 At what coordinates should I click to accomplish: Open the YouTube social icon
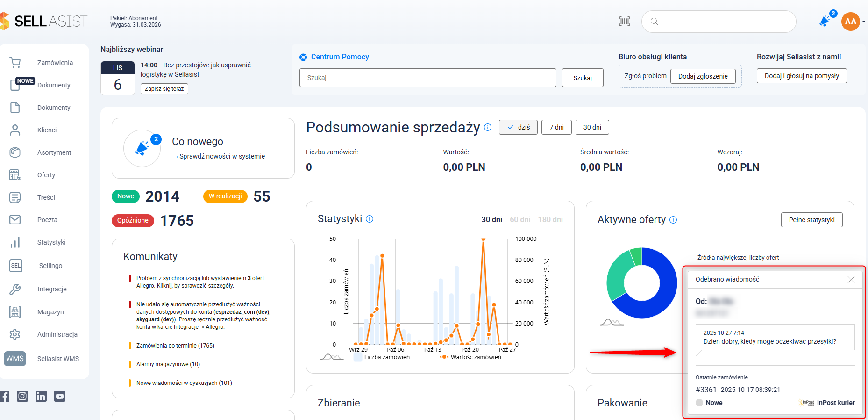(60, 396)
